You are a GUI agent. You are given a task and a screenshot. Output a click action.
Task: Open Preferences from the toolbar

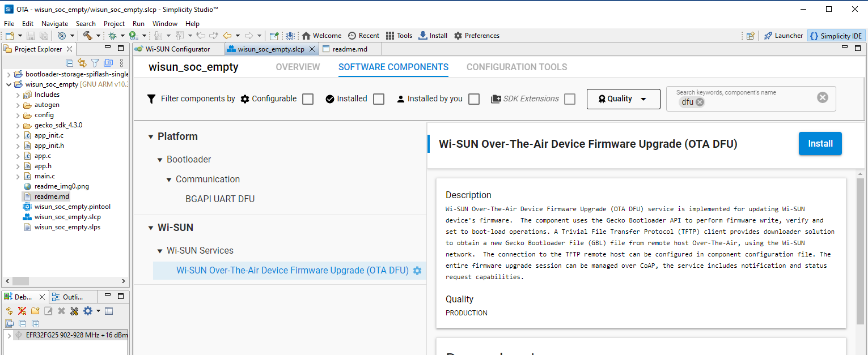pyautogui.click(x=477, y=36)
